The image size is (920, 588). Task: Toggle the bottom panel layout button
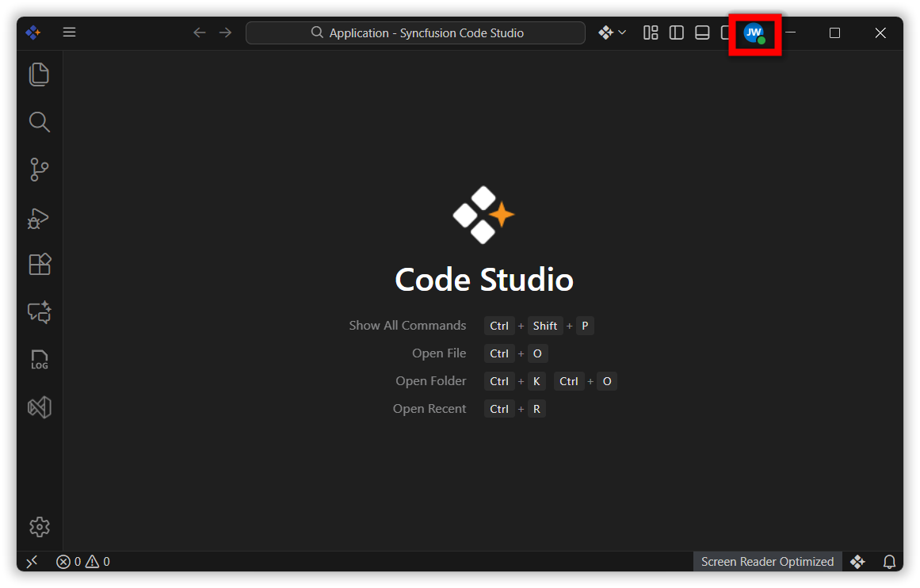(702, 32)
